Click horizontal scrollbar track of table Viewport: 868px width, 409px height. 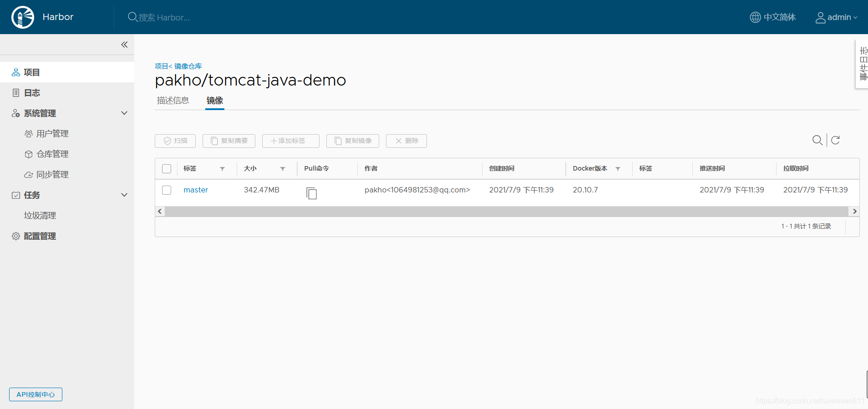(x=506, y=212)
